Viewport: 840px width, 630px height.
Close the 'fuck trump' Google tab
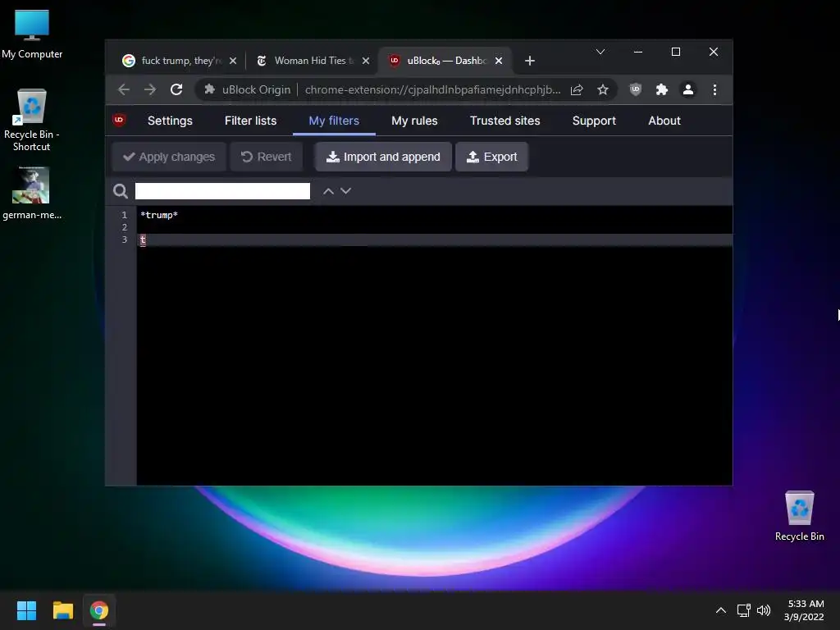tap(233, 61)
